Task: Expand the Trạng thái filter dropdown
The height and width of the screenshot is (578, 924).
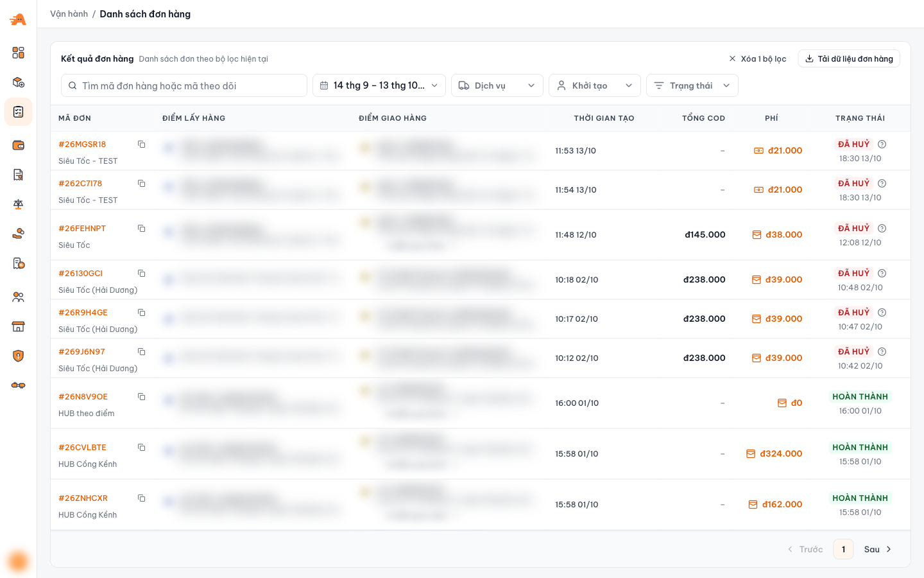Action: pos(692,85)
